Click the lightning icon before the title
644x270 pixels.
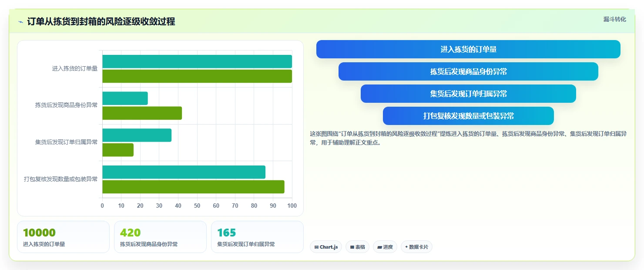21,22
